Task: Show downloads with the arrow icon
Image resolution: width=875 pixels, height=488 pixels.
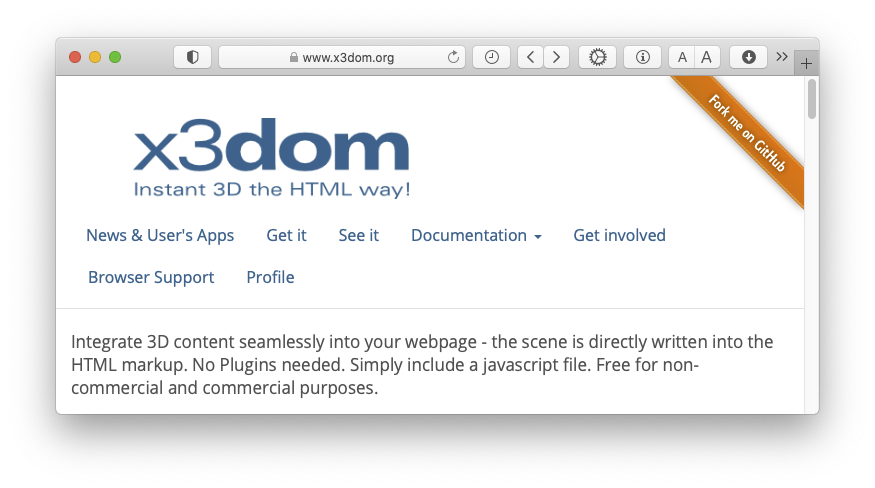Action: pyautogui.click(x=748, y=57)
